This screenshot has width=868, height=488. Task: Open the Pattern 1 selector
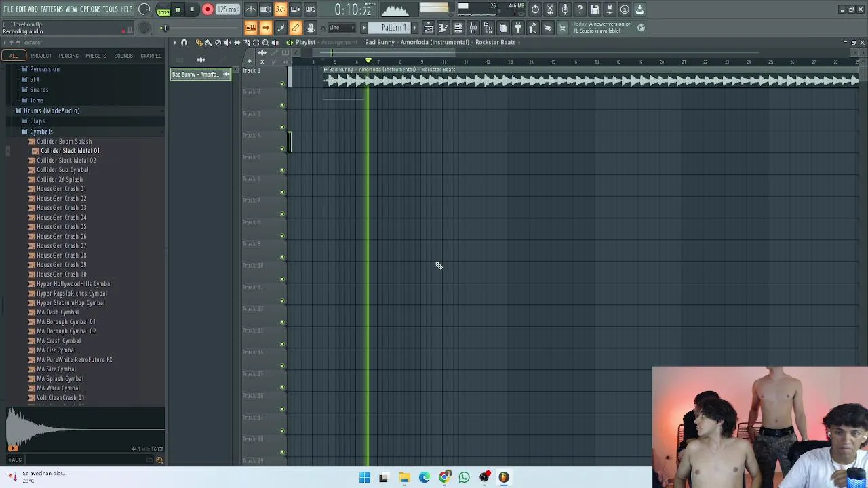pos(393,28)
